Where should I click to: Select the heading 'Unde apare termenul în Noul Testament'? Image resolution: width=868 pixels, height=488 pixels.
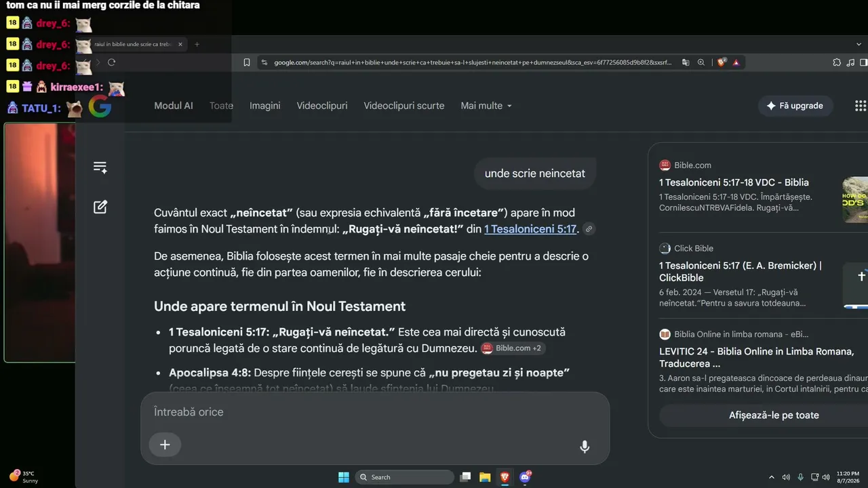tap(279, 306)
